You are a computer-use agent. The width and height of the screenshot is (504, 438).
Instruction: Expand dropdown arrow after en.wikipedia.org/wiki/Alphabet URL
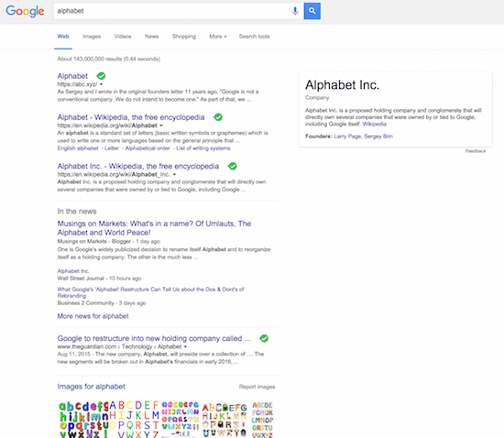pos(161,126)
